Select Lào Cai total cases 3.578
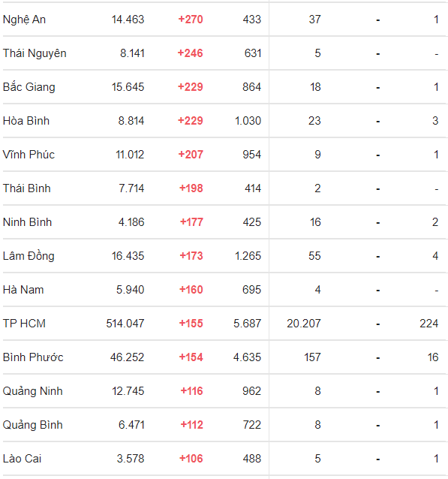The image size is (448, 479). (131, 459)
